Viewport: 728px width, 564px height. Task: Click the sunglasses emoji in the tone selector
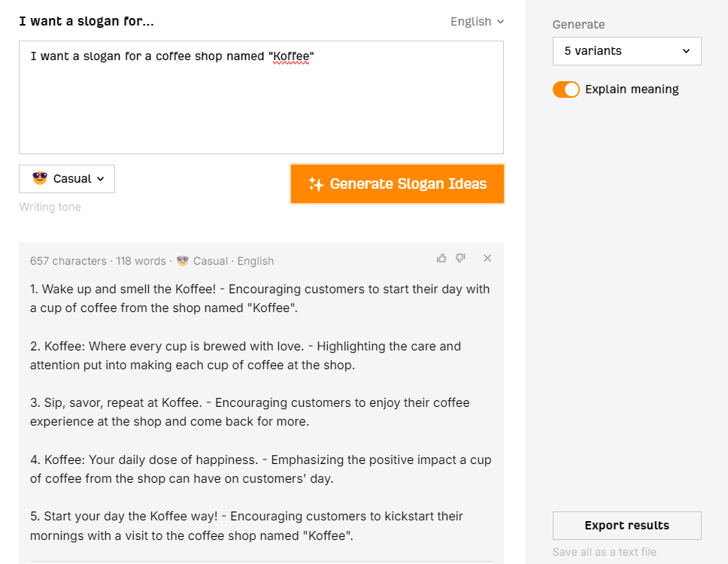[40, 178]
